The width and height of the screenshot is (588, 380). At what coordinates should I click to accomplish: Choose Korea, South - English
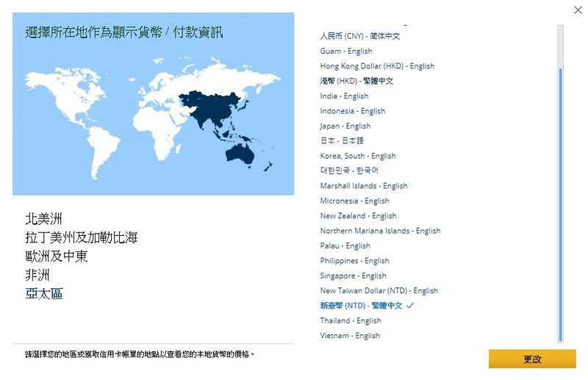coord(358,156)
